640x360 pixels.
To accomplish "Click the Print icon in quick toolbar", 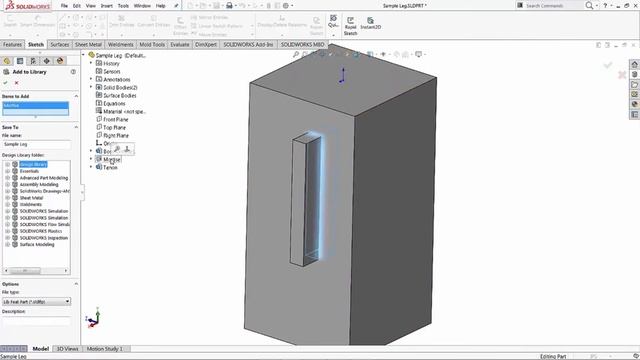I will tap(229, 6).
